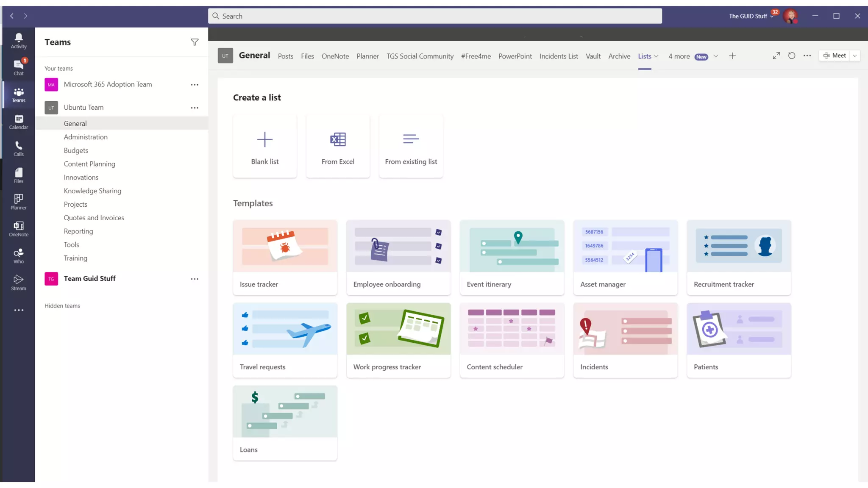Switch to the Incidents List tab

coord(558,56)
